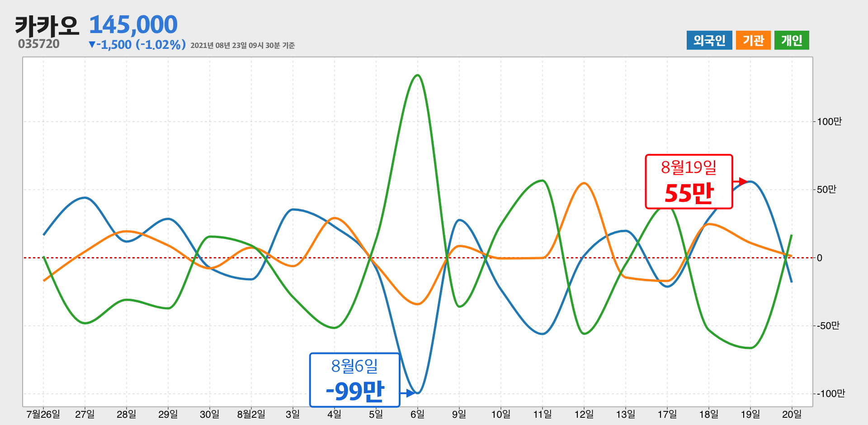This screenshot has width=868, height=425.
Task: Click the 4일 x-axis date label
Action: point(335,414)
